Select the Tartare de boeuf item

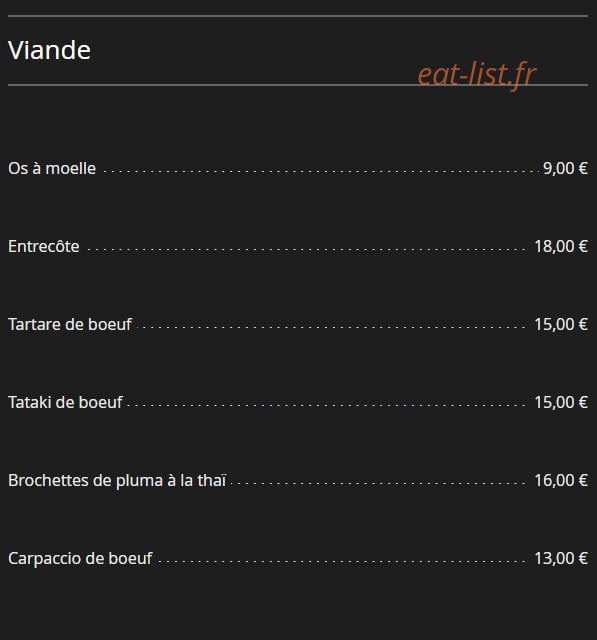pyautogui.click(x=70, y=324)
